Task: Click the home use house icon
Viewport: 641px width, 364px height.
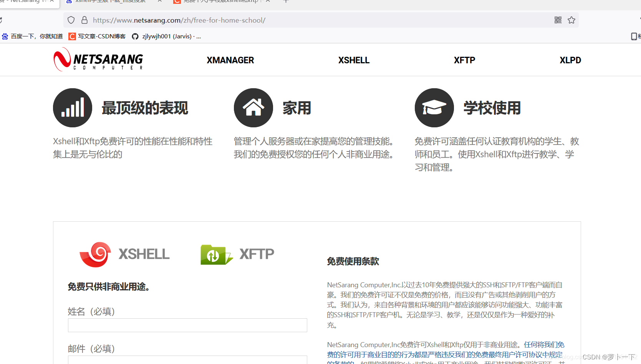Action: click(x=253, y=108)
